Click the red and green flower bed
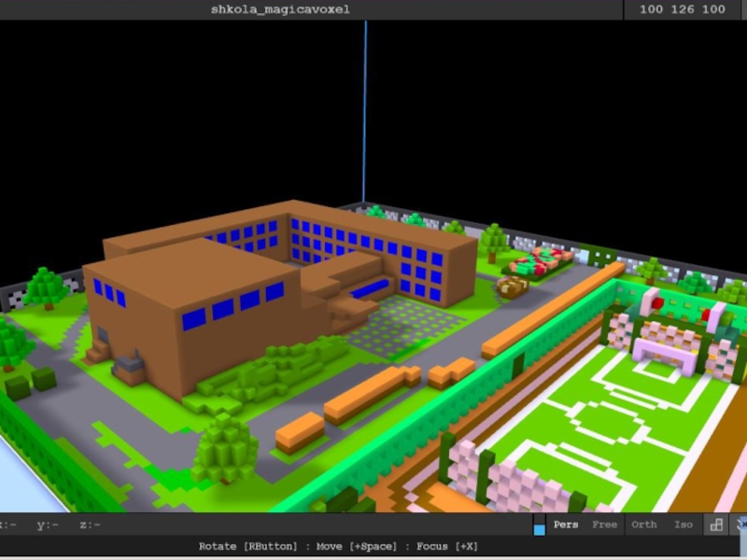The width and height of the screenshot is (747, 560). [x=541, y=261]
